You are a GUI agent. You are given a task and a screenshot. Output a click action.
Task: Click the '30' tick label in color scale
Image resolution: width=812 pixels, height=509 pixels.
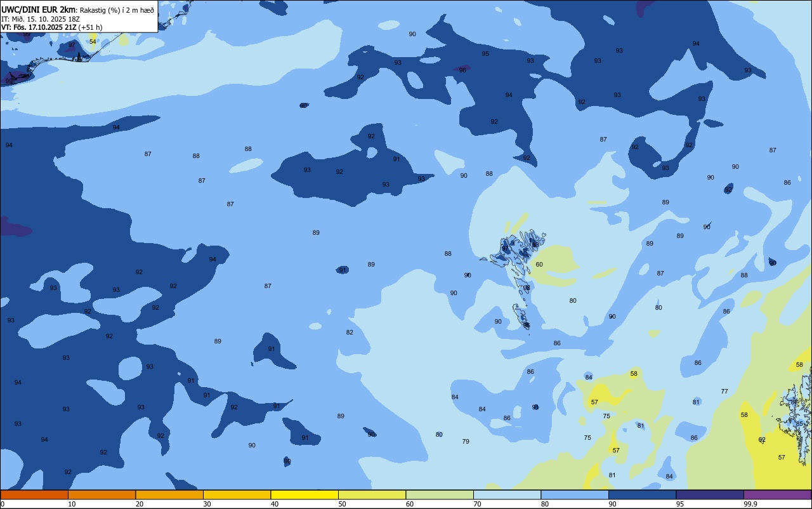click(x=207, y=504)
